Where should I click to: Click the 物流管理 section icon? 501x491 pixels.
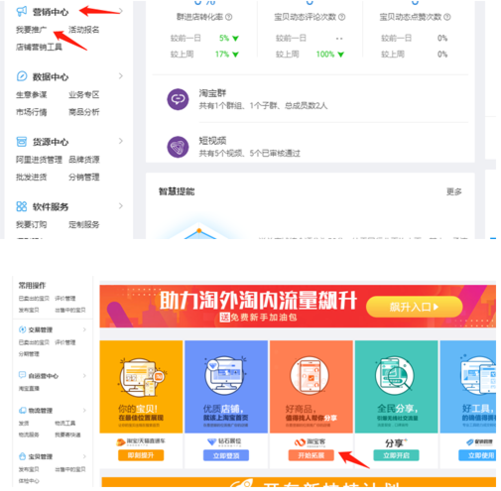click(x=22, y=410)
